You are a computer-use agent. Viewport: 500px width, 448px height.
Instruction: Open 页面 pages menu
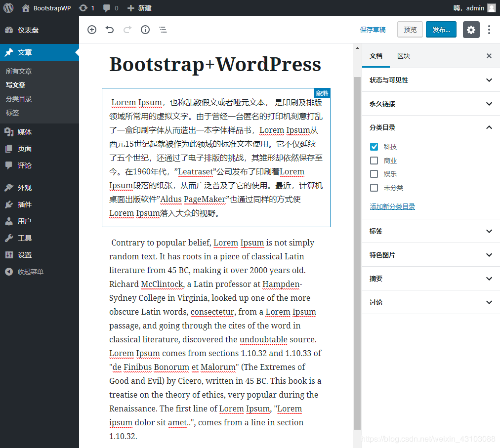[40, 149]
